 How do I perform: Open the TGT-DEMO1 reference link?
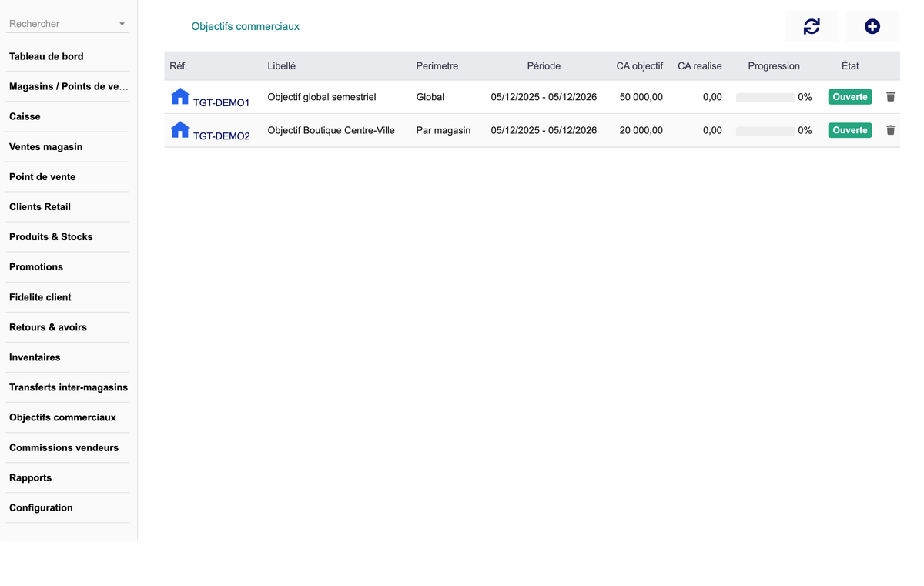pyautogui.click(x=221, y=102)
